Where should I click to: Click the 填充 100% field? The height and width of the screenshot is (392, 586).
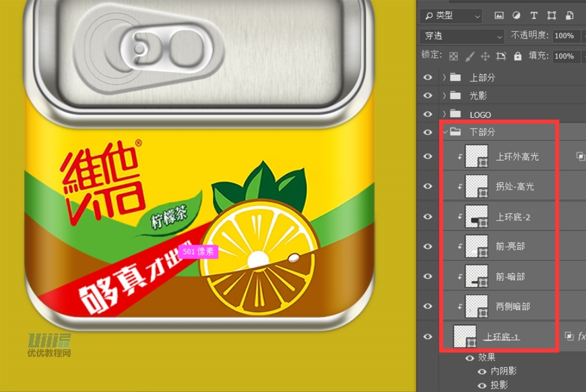click(566, 57)
